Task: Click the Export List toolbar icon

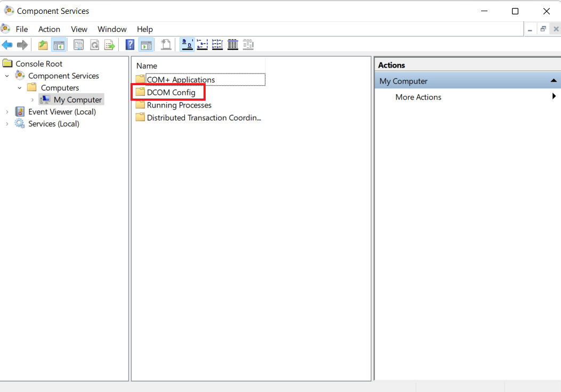Action: pyautogui.click(x=109, y=45)
